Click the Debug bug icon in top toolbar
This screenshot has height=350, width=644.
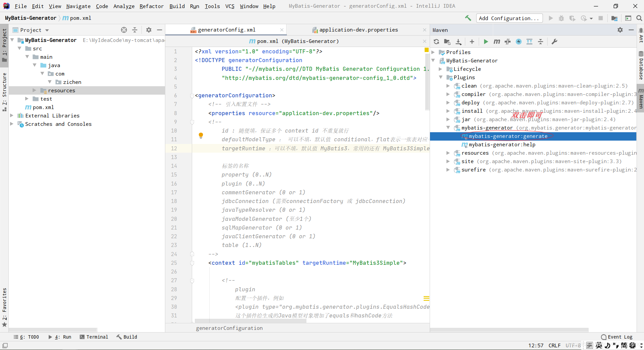click(x=561, y=18)
